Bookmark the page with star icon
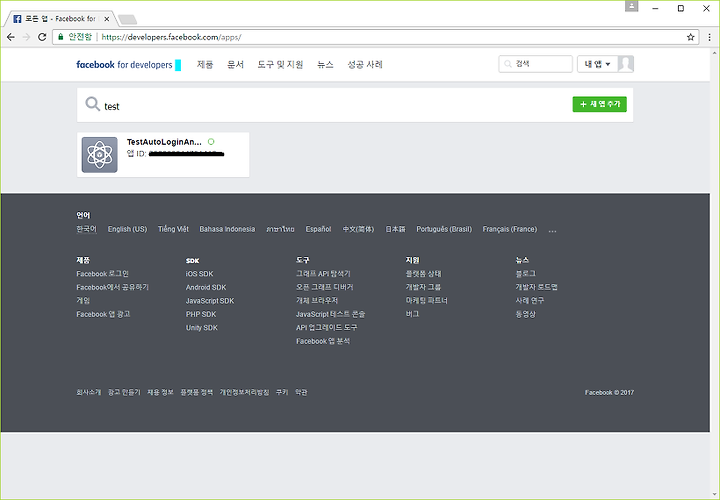Viewport: 720px width, 500px height. [x=690, y=37]
